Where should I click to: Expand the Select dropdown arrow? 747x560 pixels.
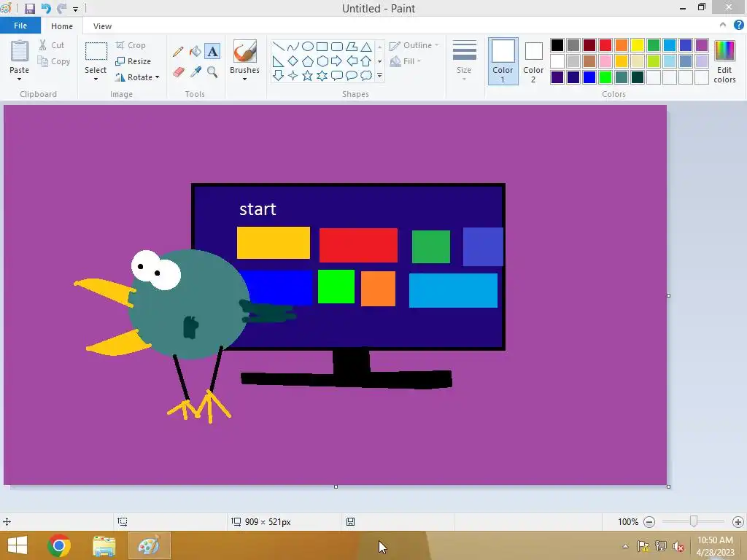click(96, 79)
